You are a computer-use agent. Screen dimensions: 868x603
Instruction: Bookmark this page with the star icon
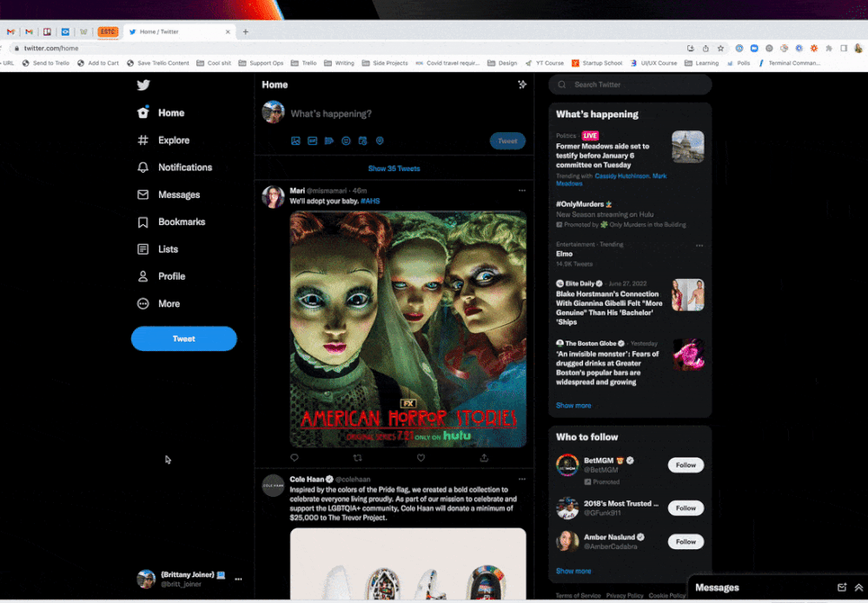(720, 48)
